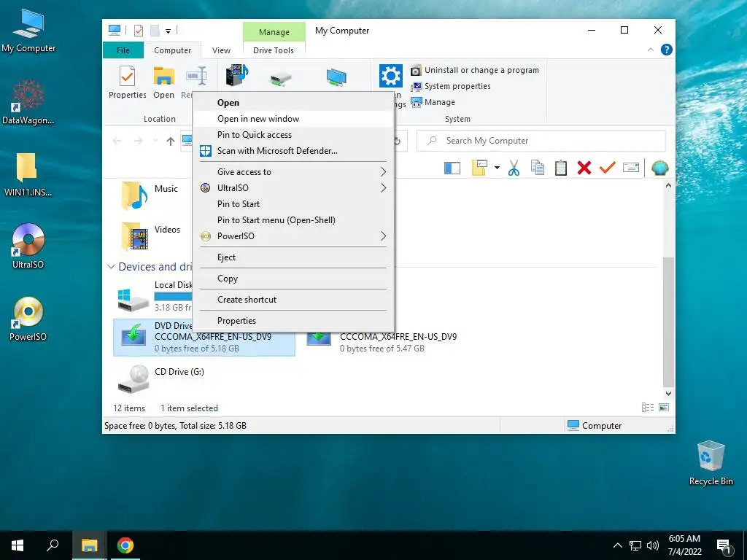Open Settings via the blue gear icon

click(391, 76)
